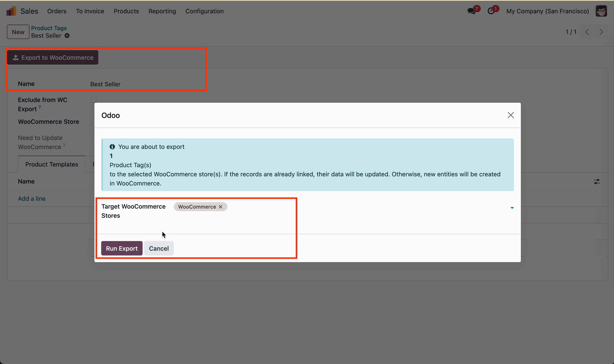Viewport: 614px width, 364px height.
Task: Open the Reporting menu
Action: click(x=162, y=11)
